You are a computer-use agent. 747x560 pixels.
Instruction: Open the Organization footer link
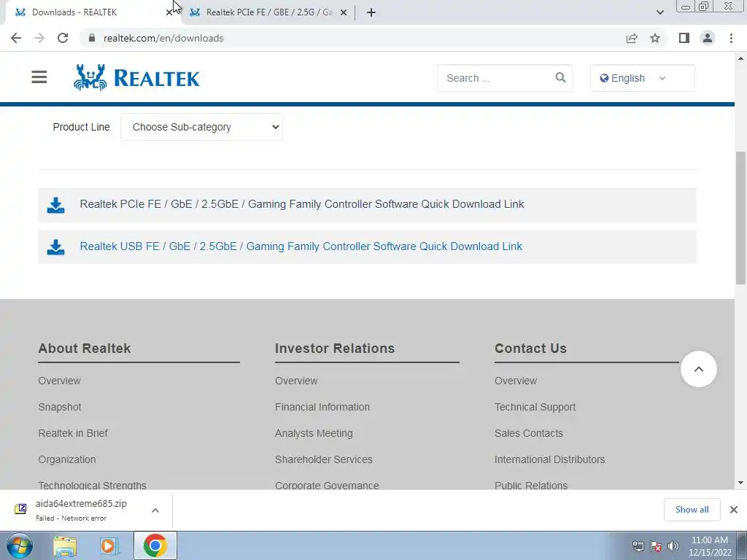point(67,459)
